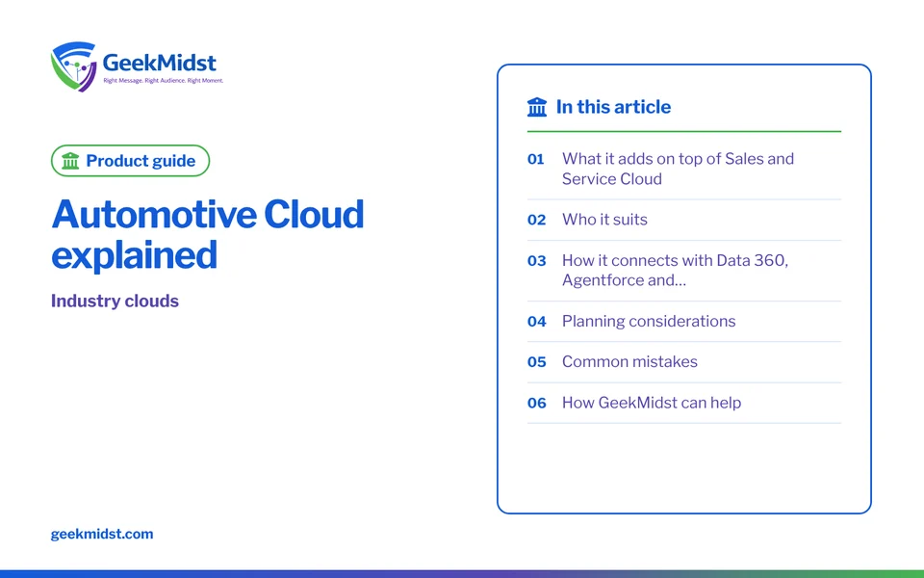Open the Who it suits entry
Image resolution: width=924 pixels, height=578 pixels.
[x=684, y=220]
